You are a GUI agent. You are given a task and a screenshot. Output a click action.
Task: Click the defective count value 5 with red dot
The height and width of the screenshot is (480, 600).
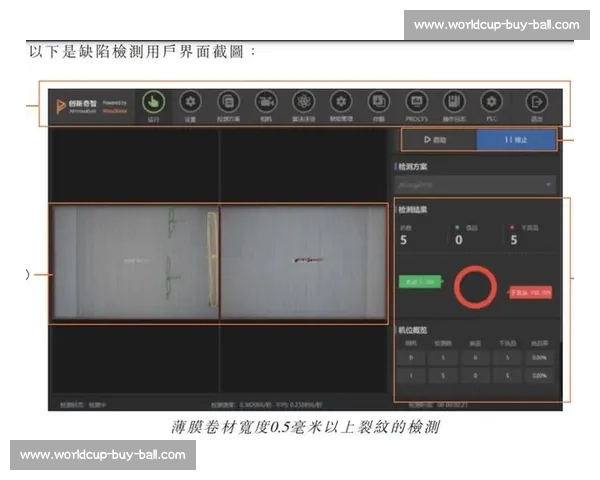click(x=514, y=240)
